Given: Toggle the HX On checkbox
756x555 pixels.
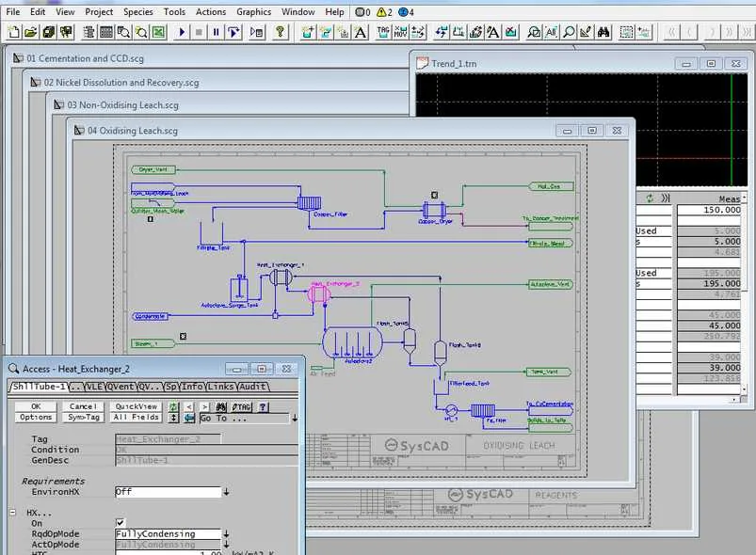Looking at the screenshot, I should pos(121,523).
